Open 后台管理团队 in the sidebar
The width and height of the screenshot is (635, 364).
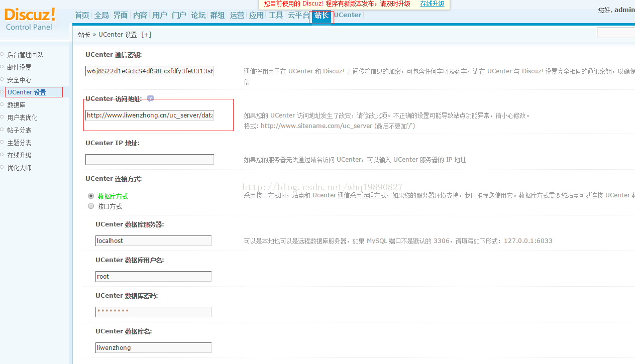25,55
